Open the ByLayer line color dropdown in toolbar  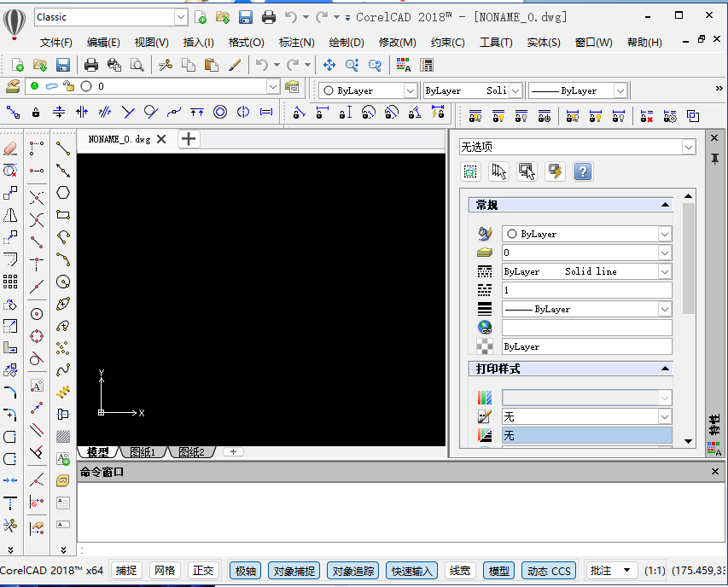pos(410,90)
